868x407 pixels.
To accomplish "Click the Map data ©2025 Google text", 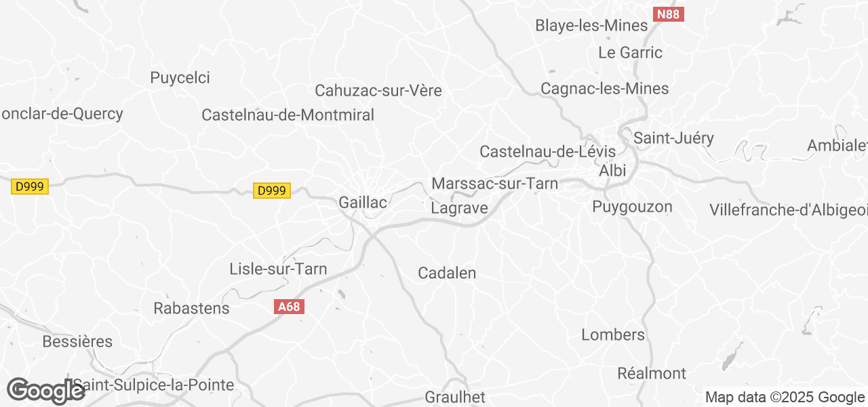I will point(785,398).
